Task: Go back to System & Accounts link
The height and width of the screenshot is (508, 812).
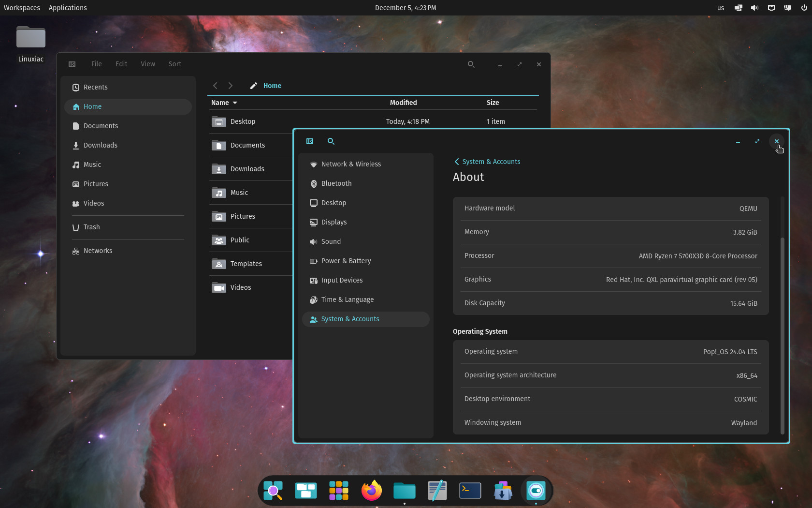Action: pyautogui.click(x=487, y=162)
